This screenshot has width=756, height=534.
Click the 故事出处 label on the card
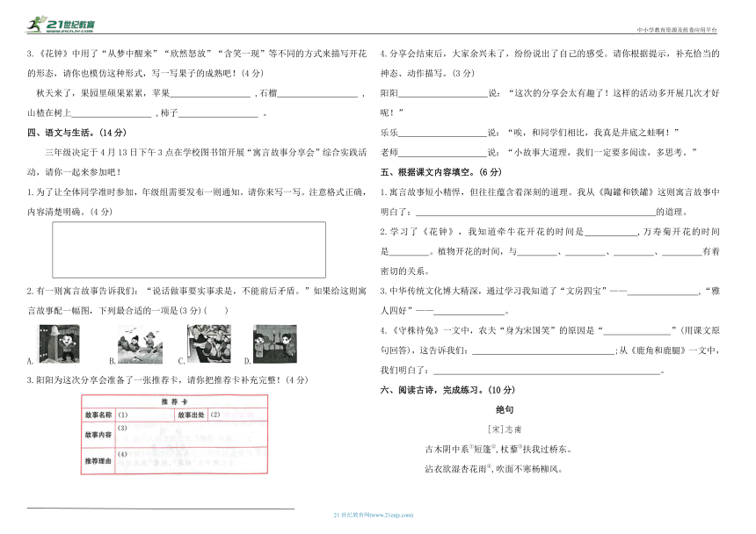(x=192, y=415)
